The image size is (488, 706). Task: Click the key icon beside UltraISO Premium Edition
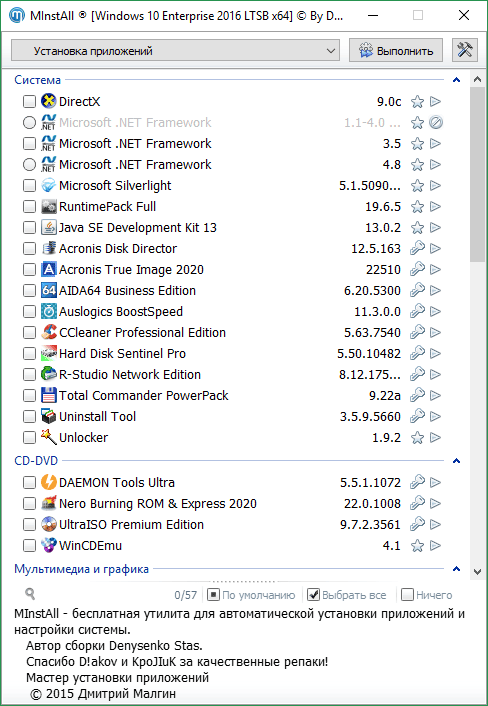[x=417, y=525]
